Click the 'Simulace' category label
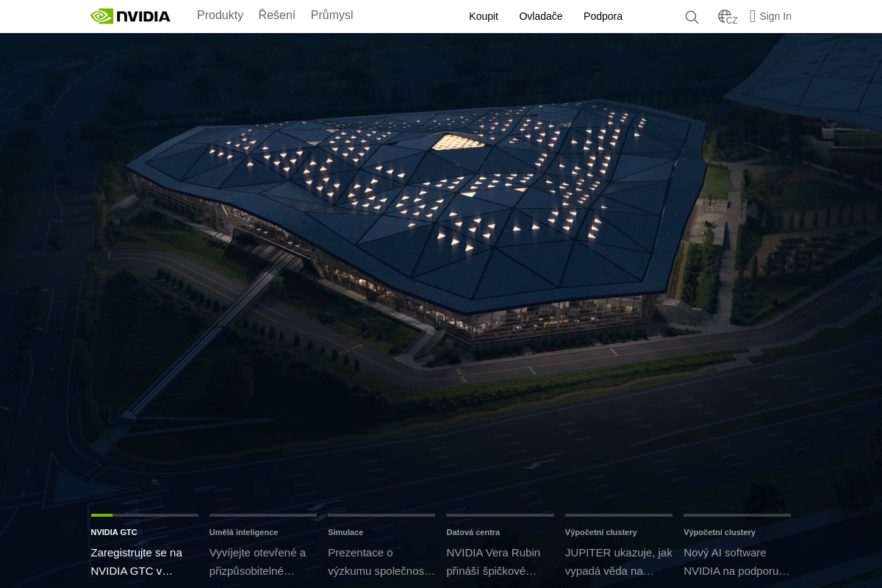 coord(345,532)
